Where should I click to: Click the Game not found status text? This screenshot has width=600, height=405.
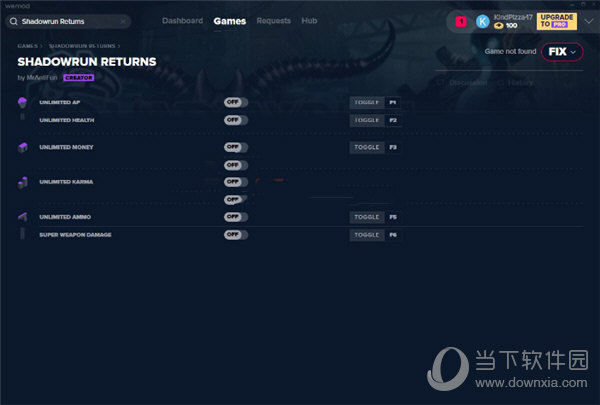point(510,52)
